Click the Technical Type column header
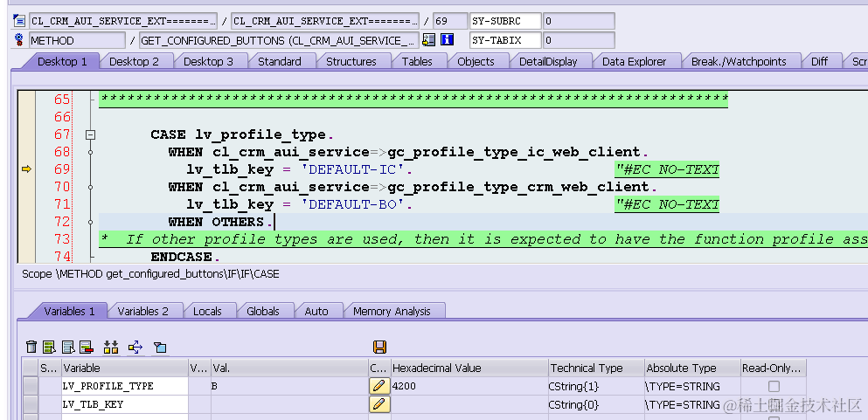This screenshot has width=868, height=420. point(597,368)
